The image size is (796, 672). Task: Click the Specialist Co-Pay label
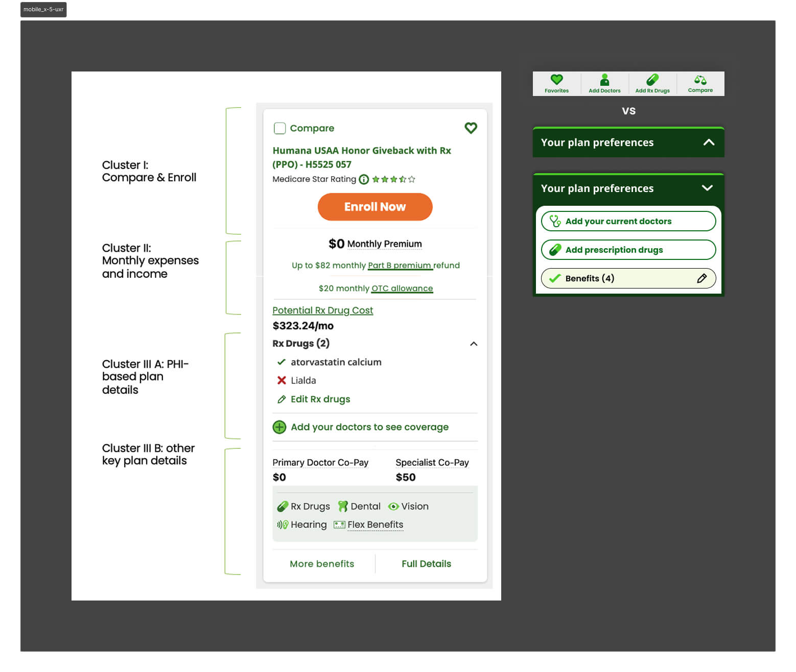point(432,463)
